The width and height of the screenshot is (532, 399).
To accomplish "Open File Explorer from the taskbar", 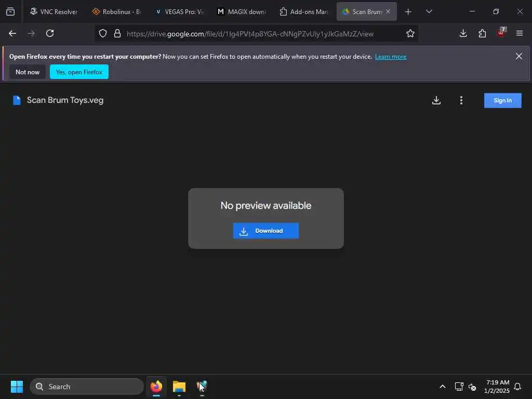I will [x=179, y=387].
